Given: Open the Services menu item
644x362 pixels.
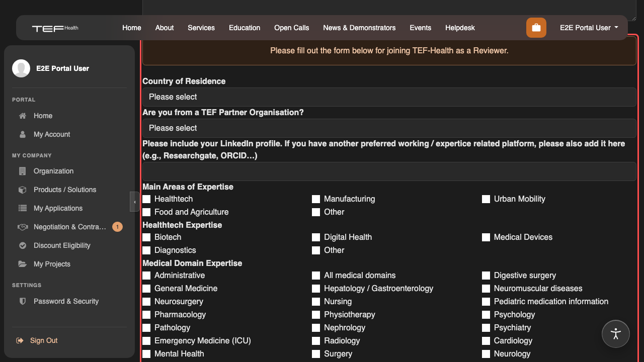Looking at the screenshot, I should click(x=201, y=28).
